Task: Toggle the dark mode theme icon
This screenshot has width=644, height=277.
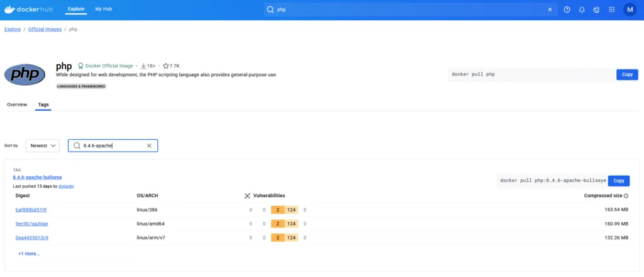Action: point(596,9)
